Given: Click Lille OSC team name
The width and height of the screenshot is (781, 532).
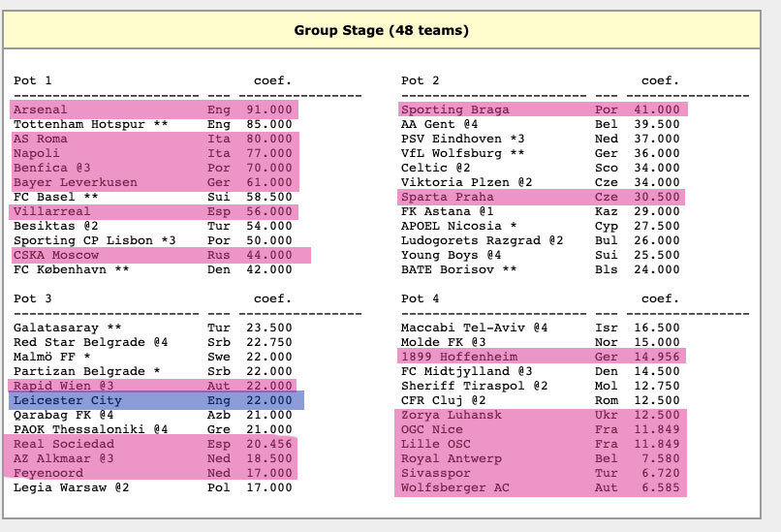Looking at the screenshot, I should [435, 444].
